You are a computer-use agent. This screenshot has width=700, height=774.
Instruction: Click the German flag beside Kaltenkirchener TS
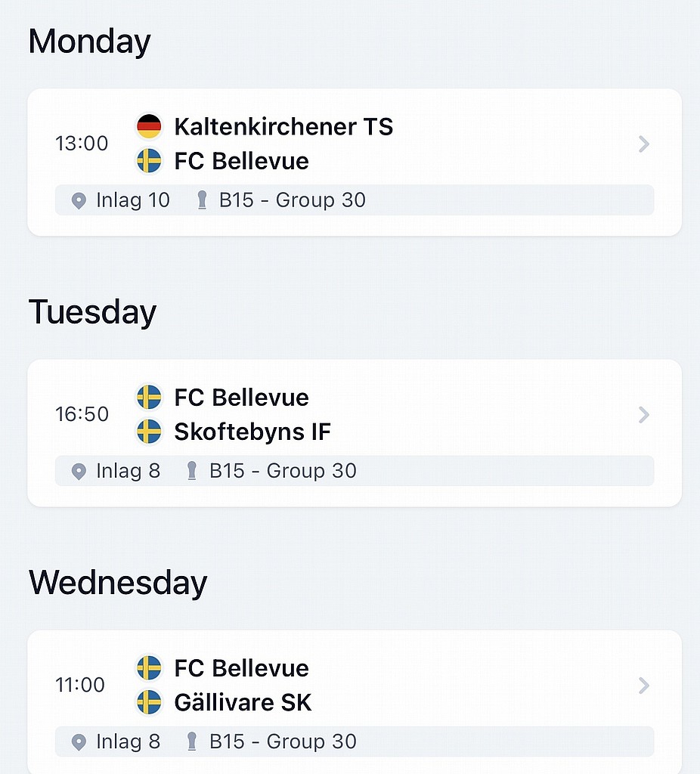pos(149,126)
